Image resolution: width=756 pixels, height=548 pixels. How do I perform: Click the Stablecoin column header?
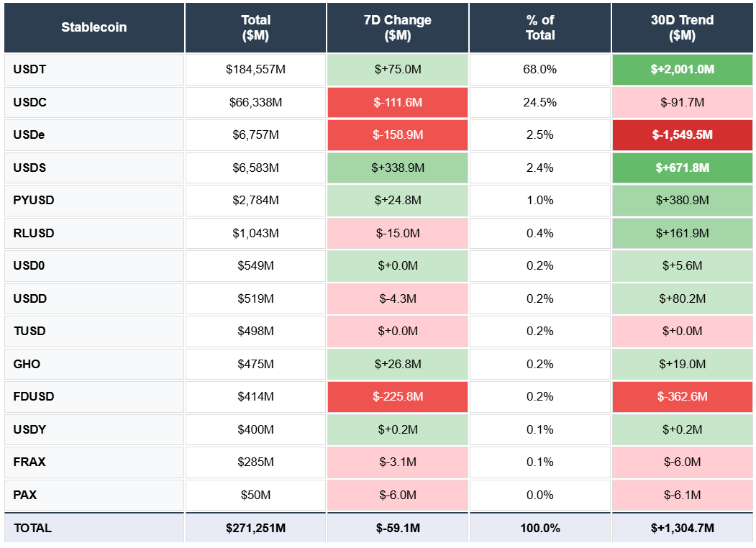tap(94, 27)
